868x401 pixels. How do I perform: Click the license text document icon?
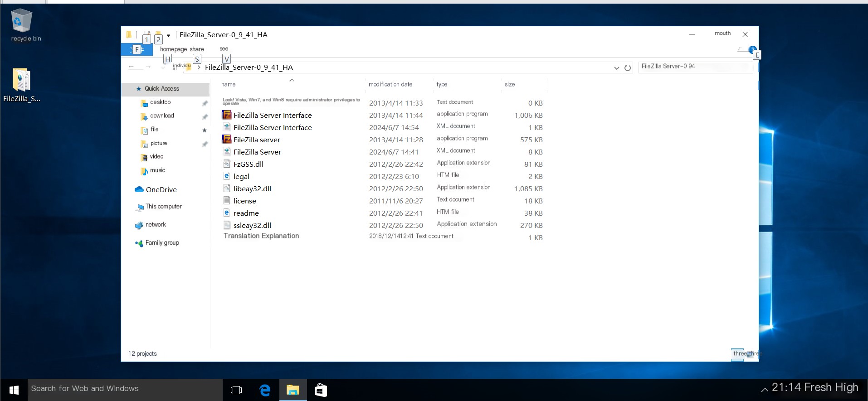[227, 201]
